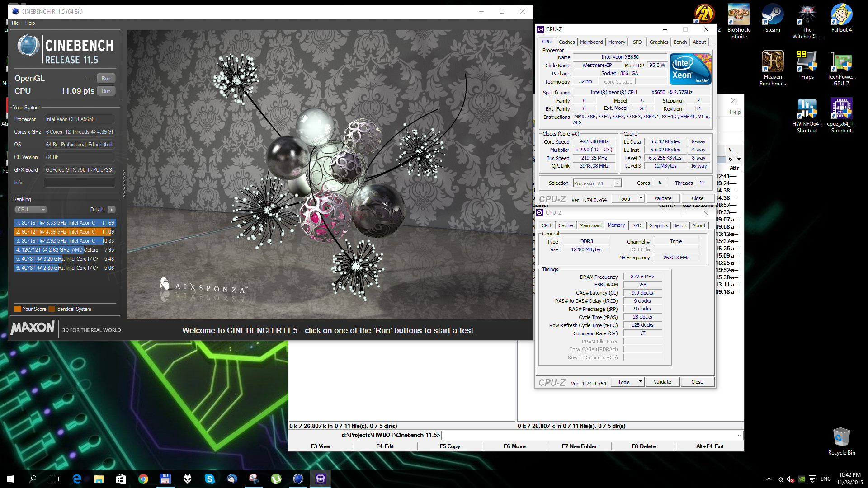Click in the Cinebench Info field
The image size is (868, 488).
pyautogui.click(x=80, y=183)
